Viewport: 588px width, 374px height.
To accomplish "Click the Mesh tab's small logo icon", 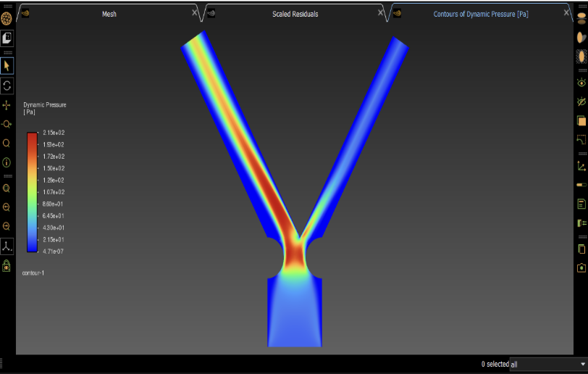I will point(25,14).
